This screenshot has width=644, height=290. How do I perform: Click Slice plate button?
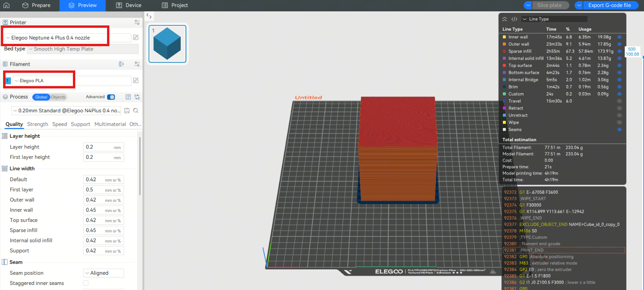pyautogui.click(x=550, y=5)
